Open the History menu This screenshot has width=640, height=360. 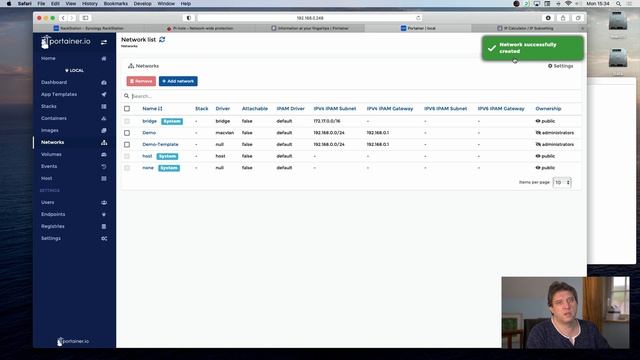[89, 4]
